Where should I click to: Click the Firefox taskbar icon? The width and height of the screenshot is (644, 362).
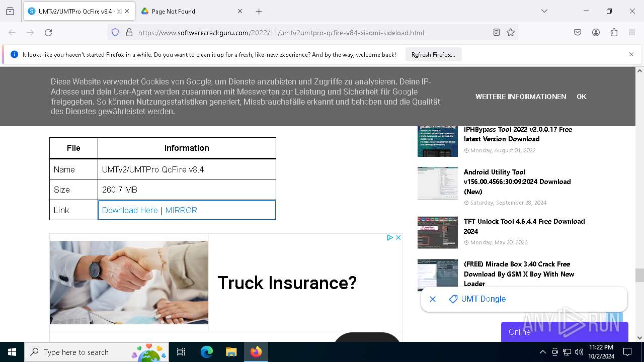256,352
